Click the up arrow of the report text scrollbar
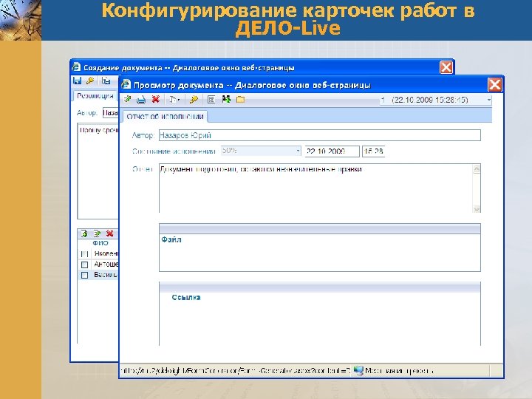 point(477,169)
